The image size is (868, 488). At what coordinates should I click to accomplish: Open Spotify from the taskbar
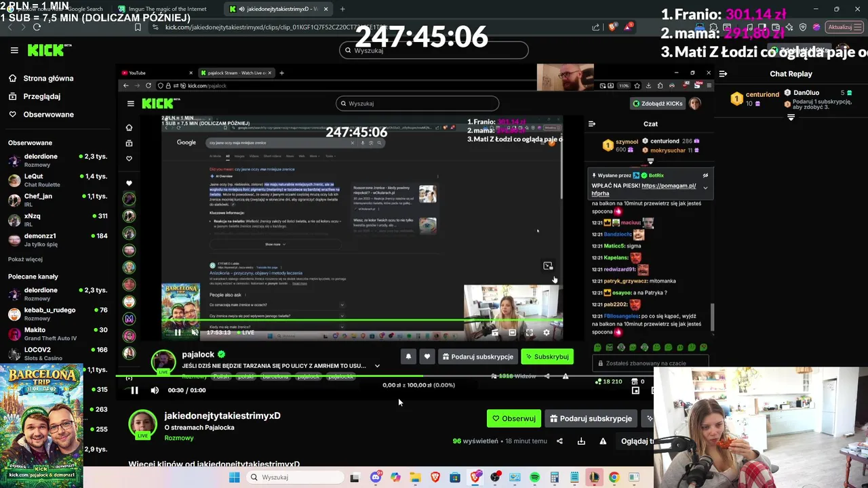point(534,477)
